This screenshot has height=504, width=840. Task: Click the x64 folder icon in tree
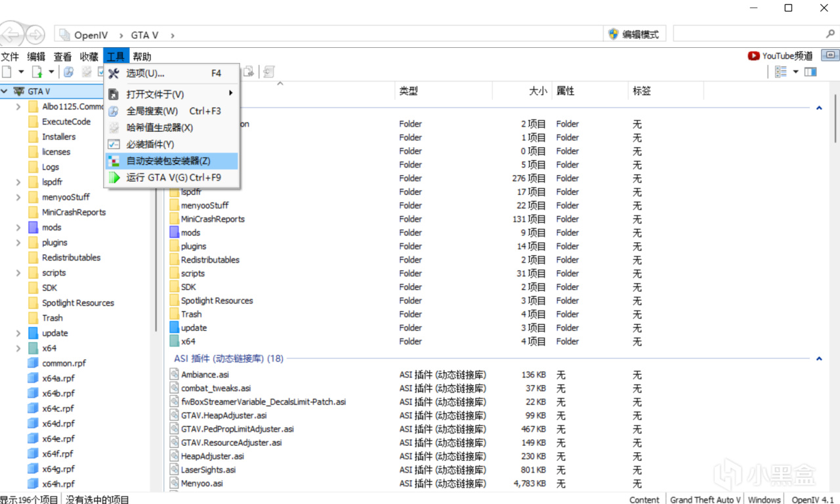(x=33, y=348)
